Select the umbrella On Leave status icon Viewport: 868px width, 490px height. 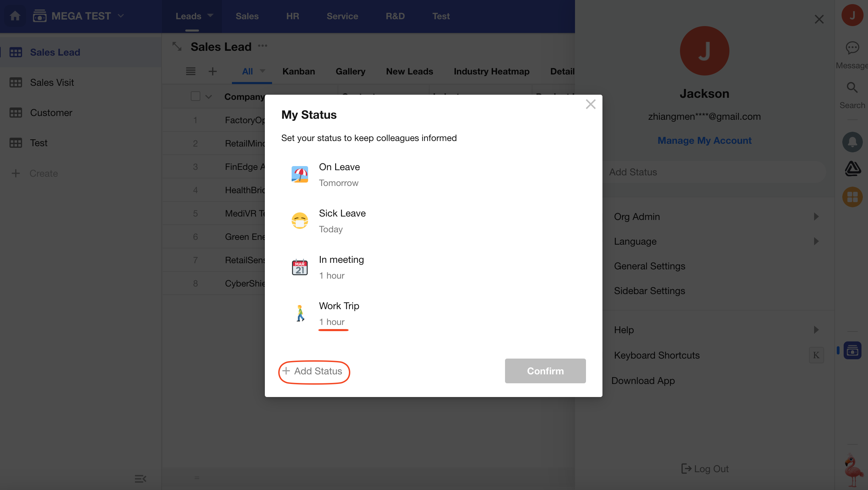[x=300, y=175]
